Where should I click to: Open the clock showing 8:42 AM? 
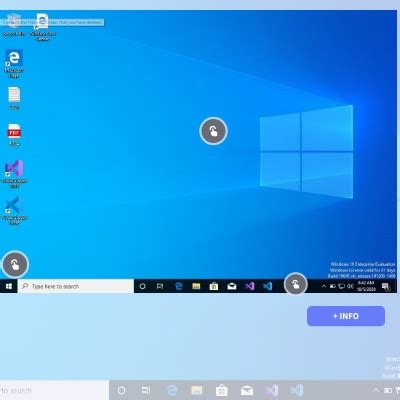[366, 286]
